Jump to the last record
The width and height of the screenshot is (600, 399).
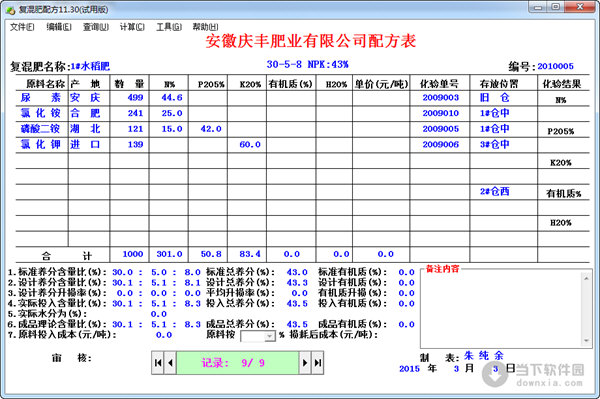click(x=318, y=363)
